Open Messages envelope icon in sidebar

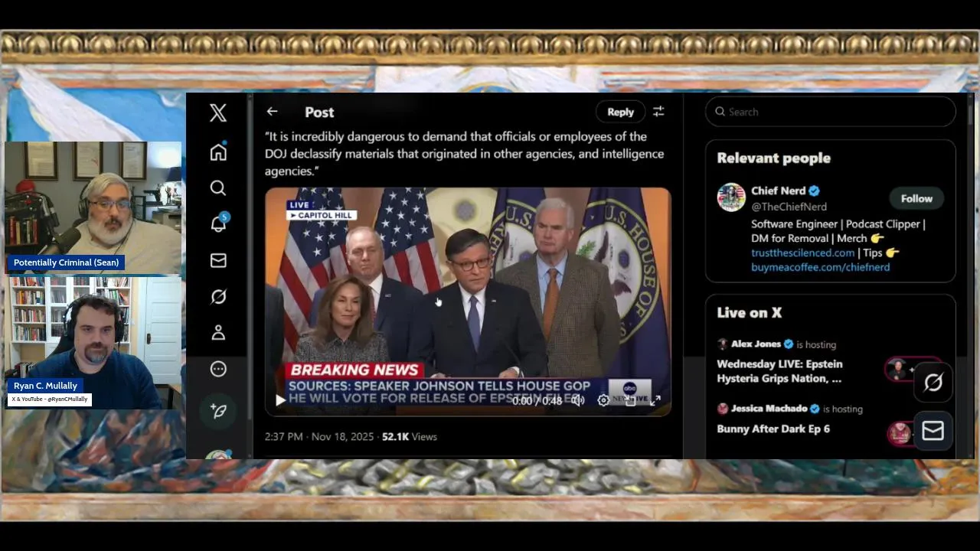coord(218,260)
